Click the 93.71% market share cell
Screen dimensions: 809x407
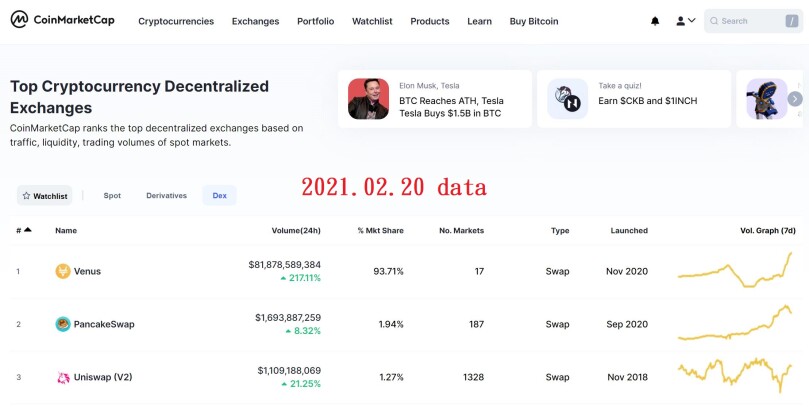pyautogui.click(x=389, y=271)
